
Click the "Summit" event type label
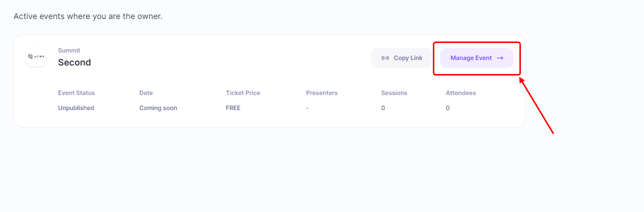click(x=69, y=50)
